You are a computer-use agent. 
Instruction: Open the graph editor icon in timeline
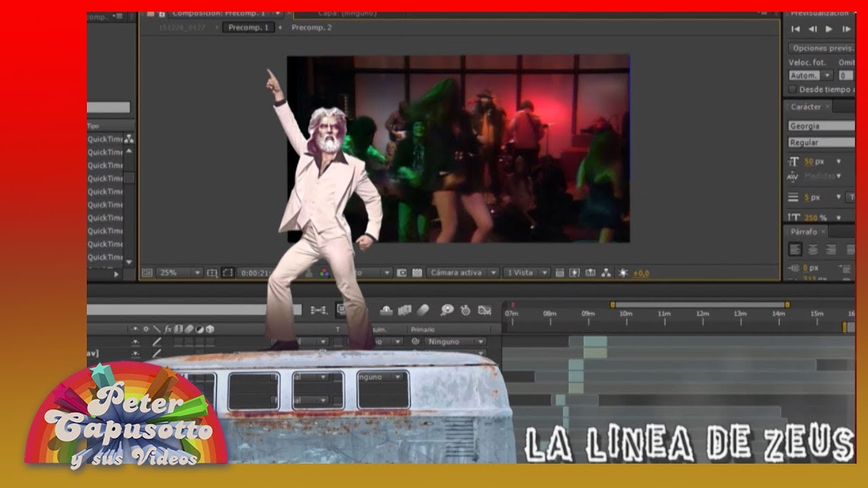coord(484,310)
